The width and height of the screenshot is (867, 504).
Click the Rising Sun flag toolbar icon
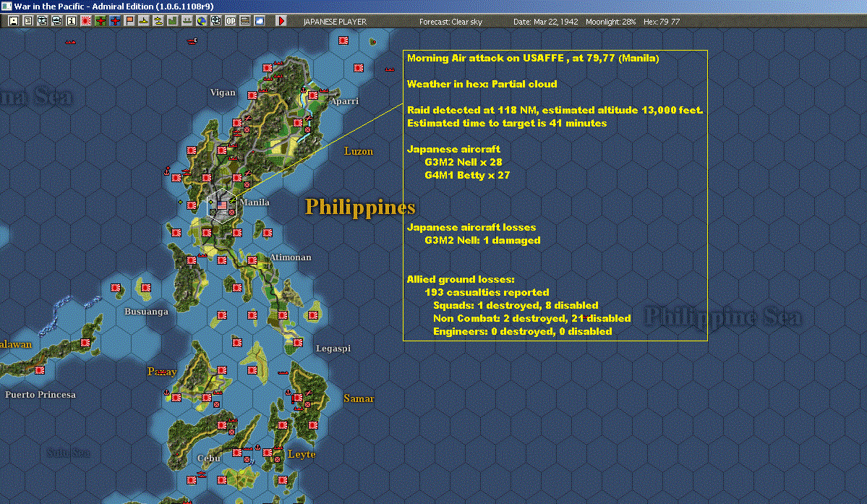pos(86,21)
